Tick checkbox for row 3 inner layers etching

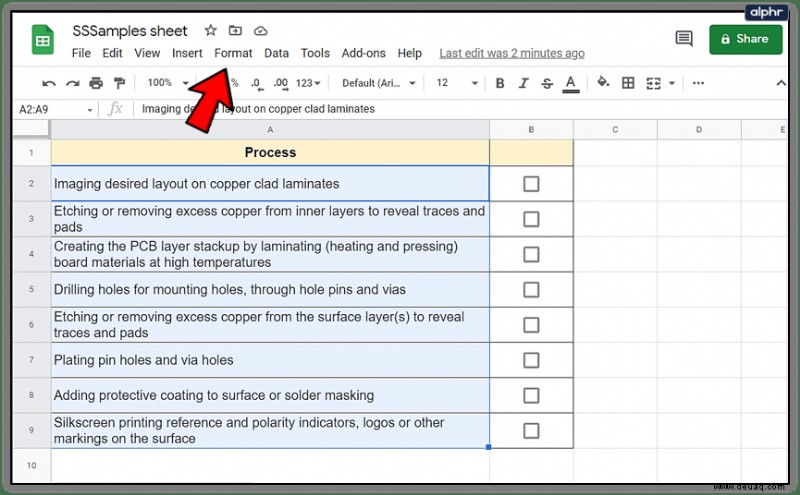click(531, 219)
